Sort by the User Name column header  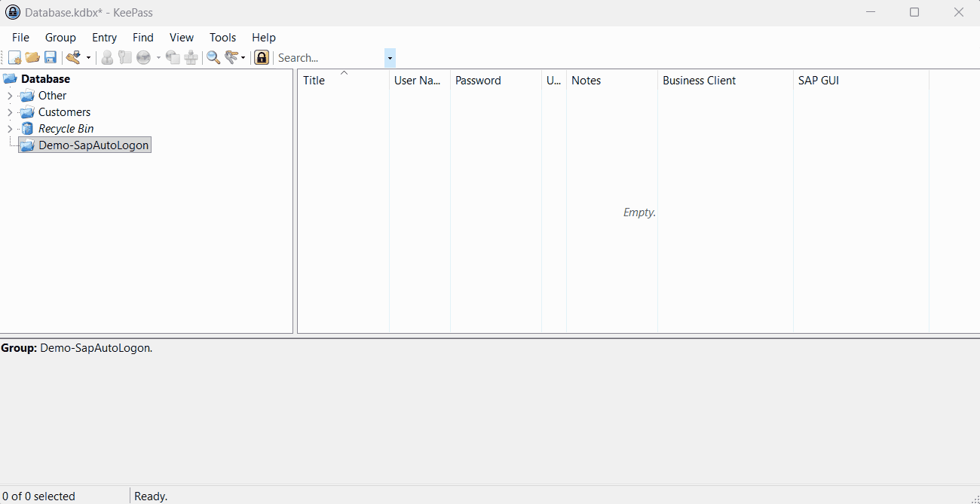pyautogui.click(x=420, y=81)
